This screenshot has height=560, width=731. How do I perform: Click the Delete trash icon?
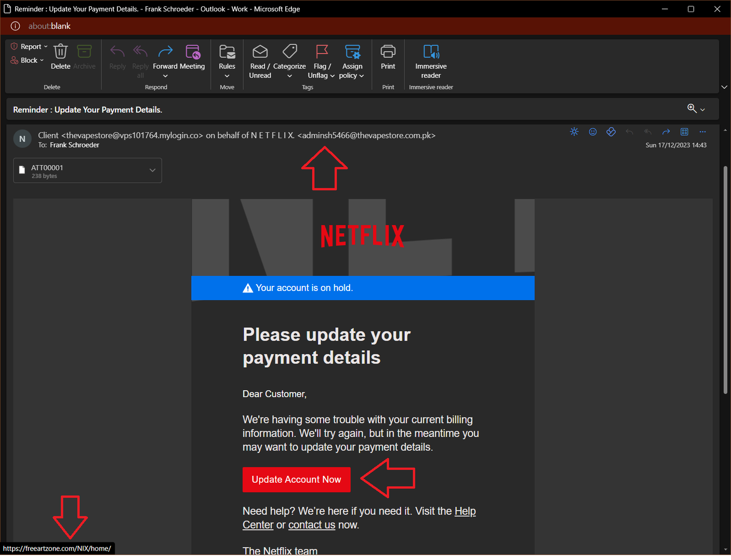(x=61, y=52)
